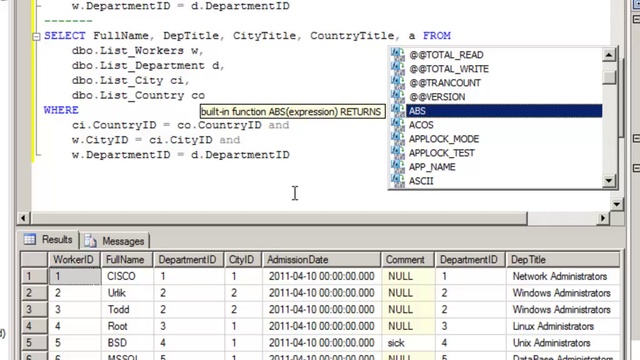Select row 5 header in results grid
This screenshot has height=360, width=640.
pos(34,343)
